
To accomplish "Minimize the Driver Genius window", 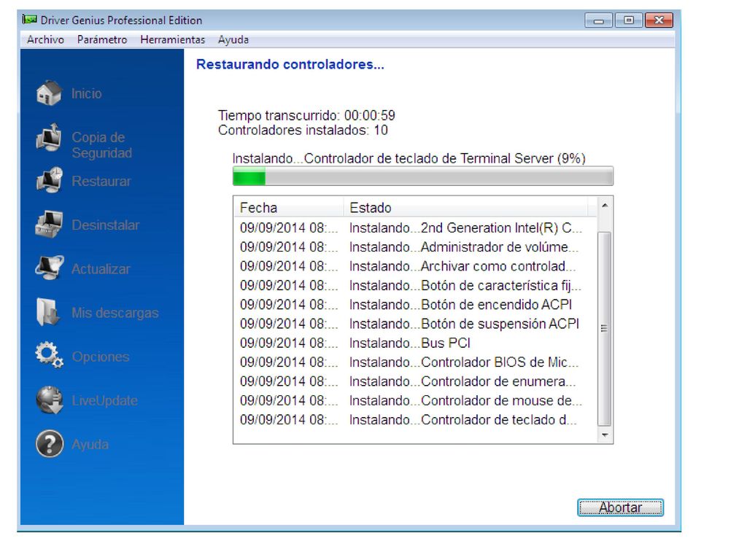I will (599, 20).
